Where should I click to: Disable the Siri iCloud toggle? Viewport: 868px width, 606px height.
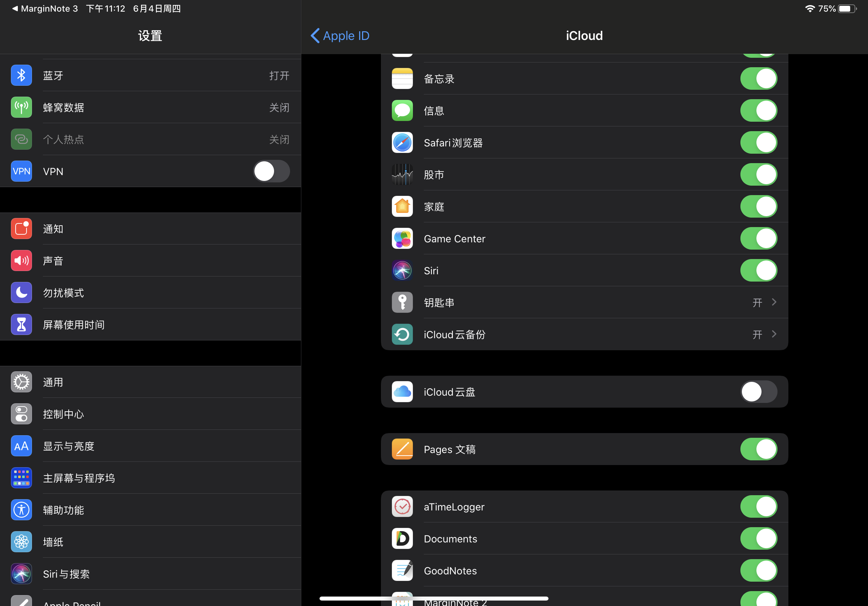pyautogui.click(x=758, y=271)
